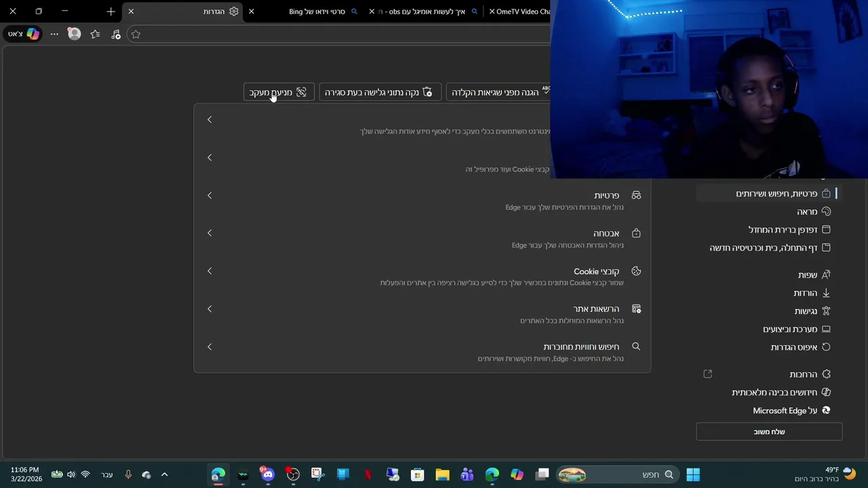Image resolution: width=868 pixels, height=488 pixels.
Task: Open File Explorer from the taskbar
Action: point(442,474)
